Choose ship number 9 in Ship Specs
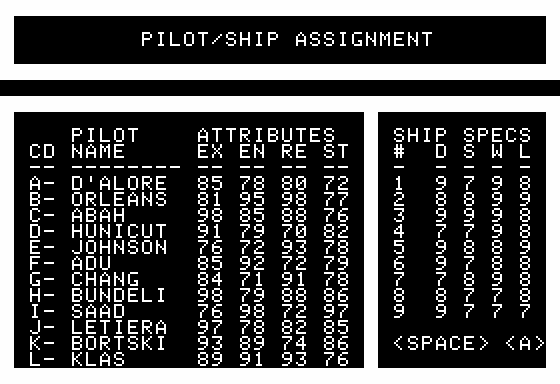Screen dimensions: 560x384 pyautogui.click(x=399, y=311)
